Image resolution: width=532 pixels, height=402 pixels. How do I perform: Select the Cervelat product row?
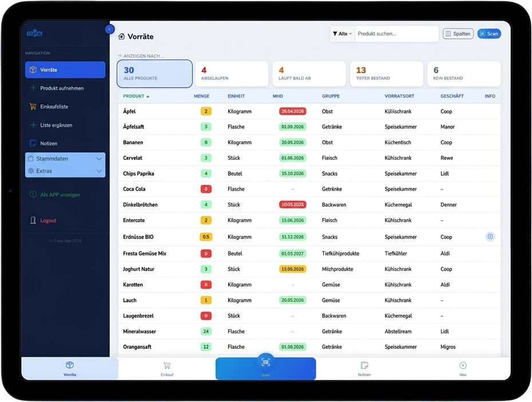pos(309,158)
